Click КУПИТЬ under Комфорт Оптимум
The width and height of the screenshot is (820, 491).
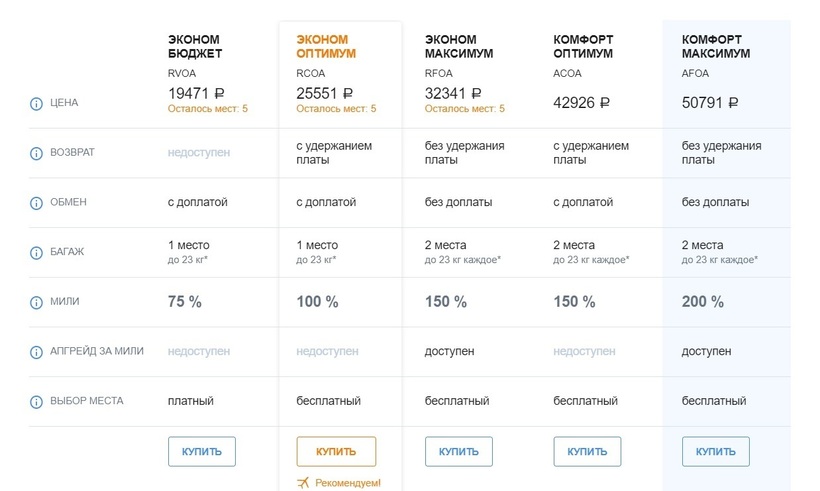click(587, 451)
